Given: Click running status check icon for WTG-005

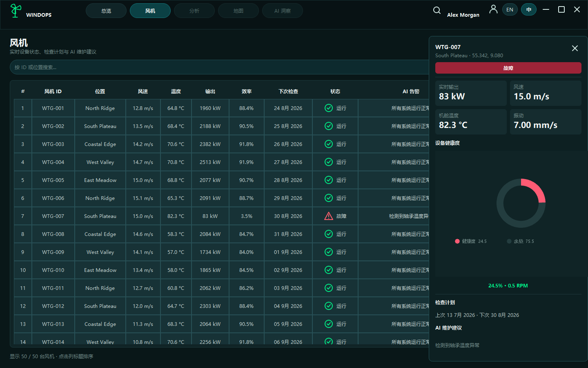Looking at the screenshot, I should click(x=329, y=180).
